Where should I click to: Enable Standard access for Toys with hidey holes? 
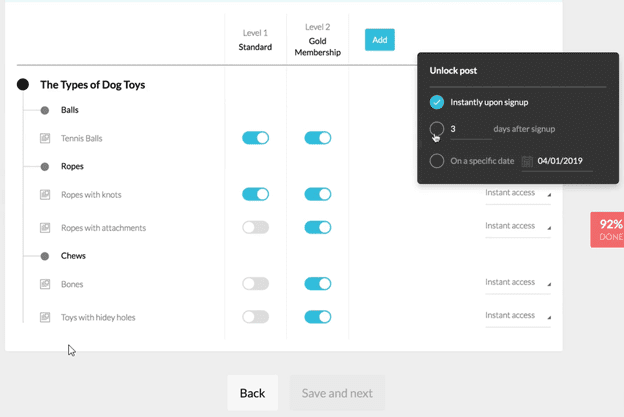[255, 317]
